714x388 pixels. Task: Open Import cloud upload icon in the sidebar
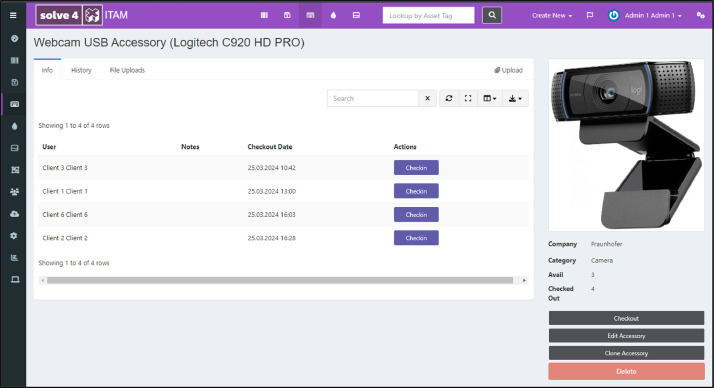(15, 214)
